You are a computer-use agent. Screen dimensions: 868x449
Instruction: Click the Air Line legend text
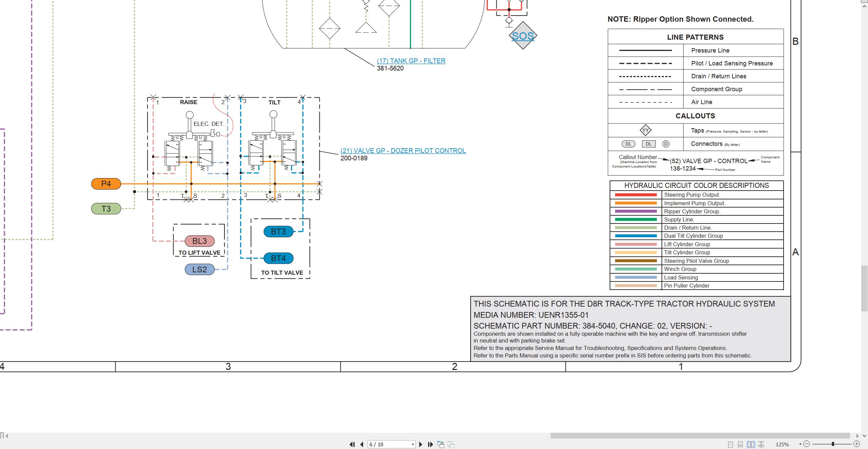pos(702,102)
